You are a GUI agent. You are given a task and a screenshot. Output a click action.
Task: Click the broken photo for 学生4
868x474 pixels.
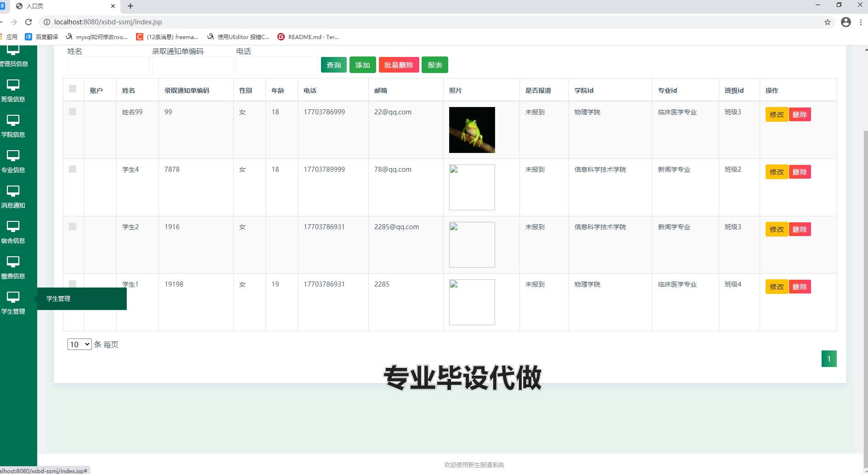point(472,187)
